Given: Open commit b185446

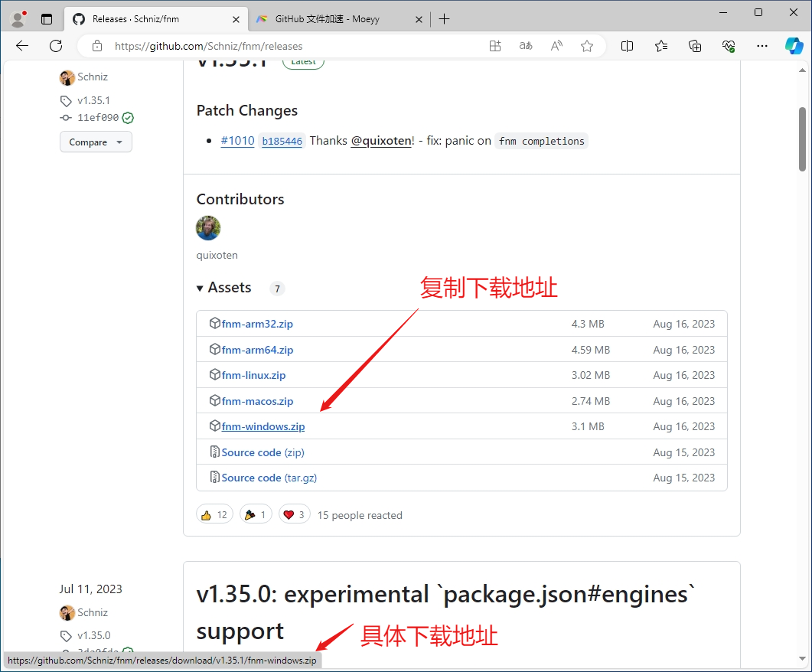Looking at the screenshot, I should (x=282, y=141).
